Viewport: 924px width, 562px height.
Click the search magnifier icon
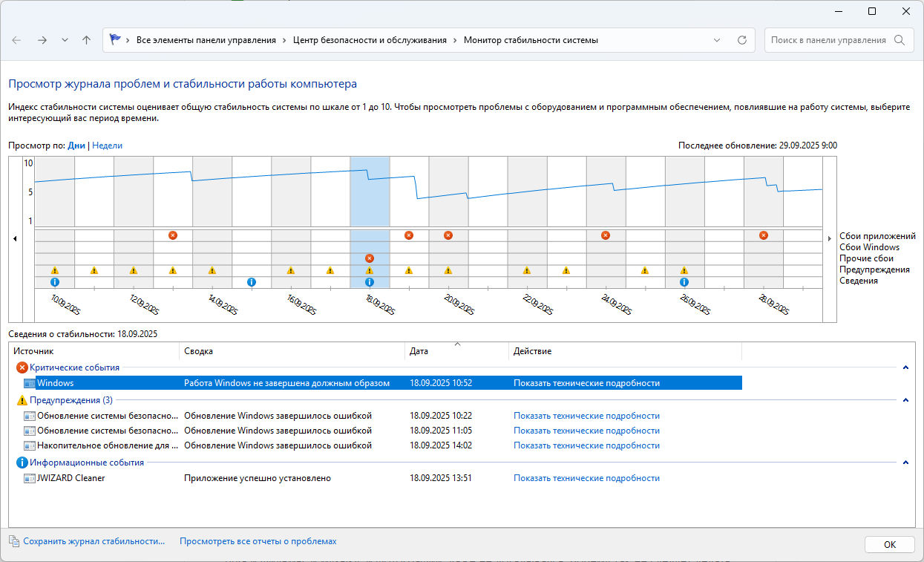pos(900,40)
